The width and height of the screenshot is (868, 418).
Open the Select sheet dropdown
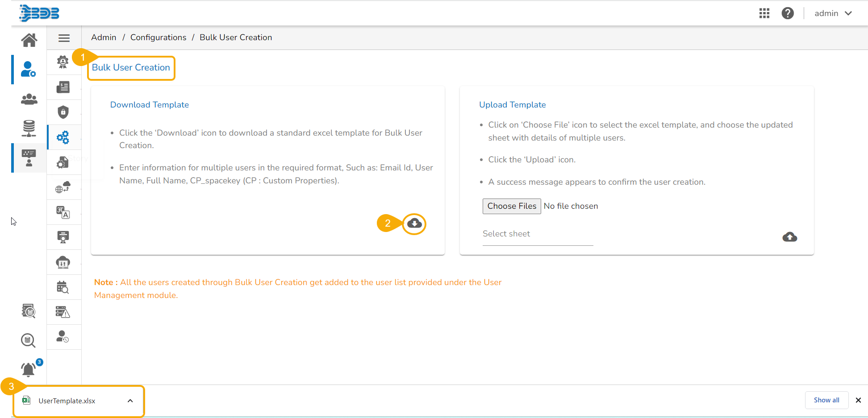tap(538, 234)
